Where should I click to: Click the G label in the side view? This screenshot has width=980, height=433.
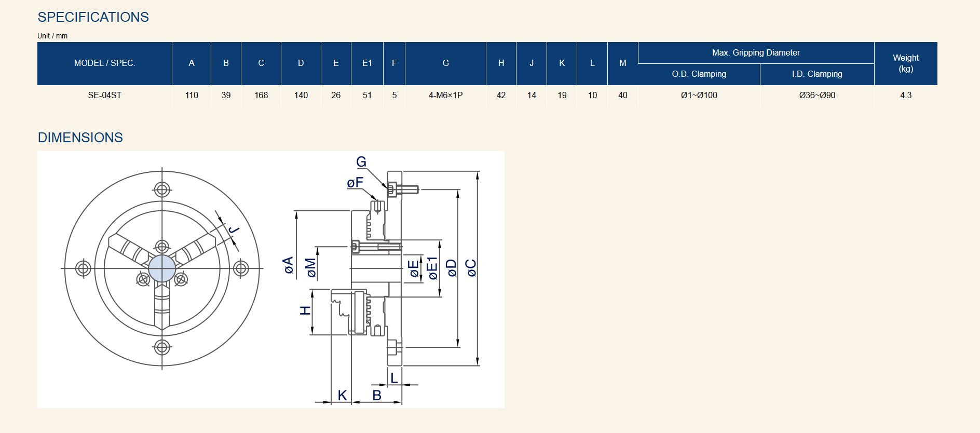pyautogui.click(x=361, y=162)
